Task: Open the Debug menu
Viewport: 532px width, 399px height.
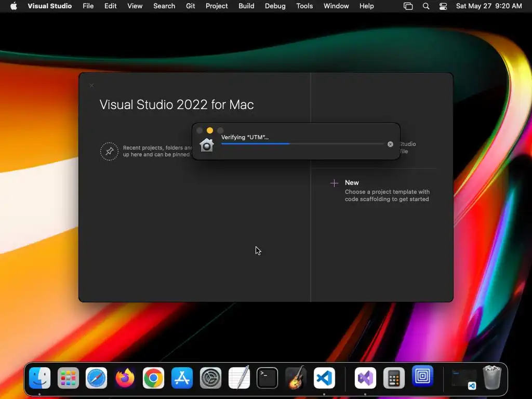Action: pos(275,6)
